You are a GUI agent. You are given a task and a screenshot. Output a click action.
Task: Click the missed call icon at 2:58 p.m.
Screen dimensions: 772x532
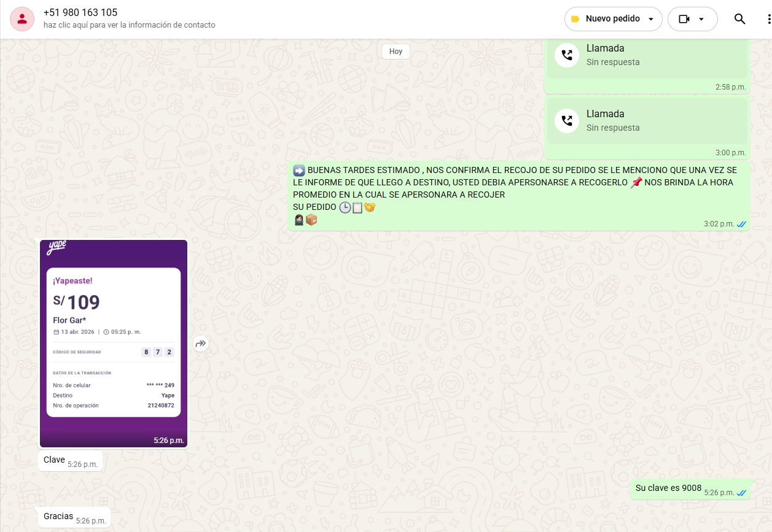click(567, 55)
